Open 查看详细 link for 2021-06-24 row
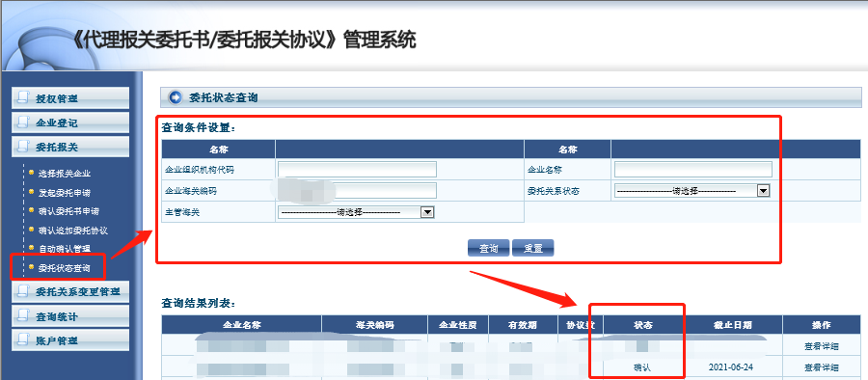This screenshot has width=868, height=380. pyautogui.click(x=822, y=366)
